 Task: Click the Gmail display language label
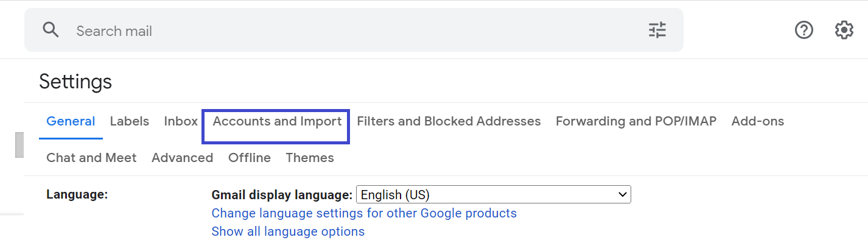coord(282,195)
